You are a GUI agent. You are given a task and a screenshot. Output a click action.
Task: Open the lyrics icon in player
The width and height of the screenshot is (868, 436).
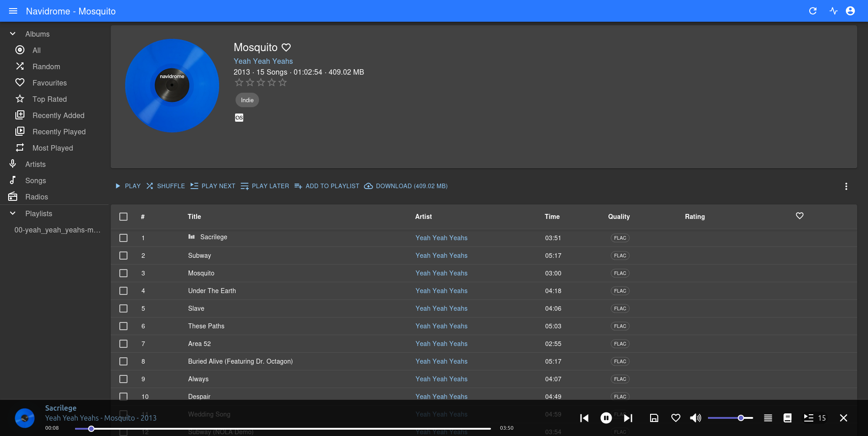788,418
